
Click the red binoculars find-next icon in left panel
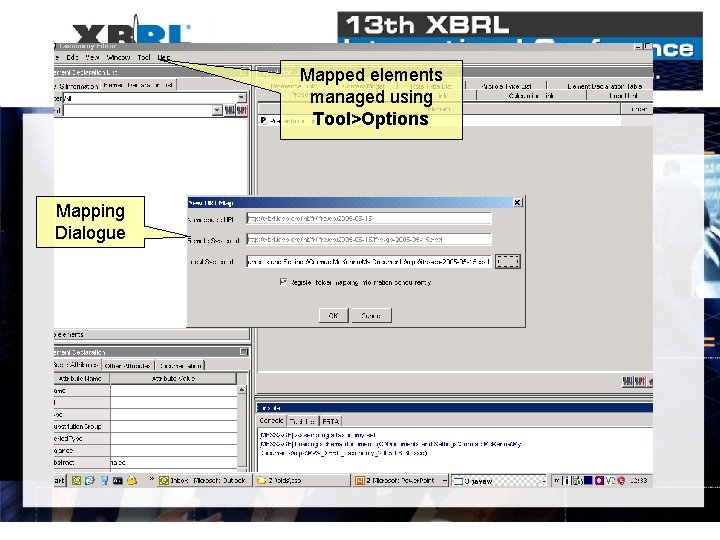coord(242,110)
